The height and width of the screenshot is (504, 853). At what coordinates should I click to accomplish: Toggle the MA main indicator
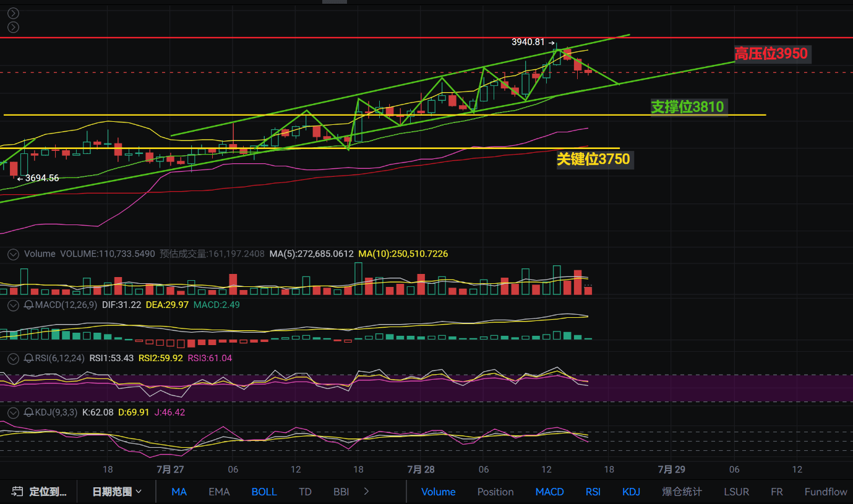coord(179,492)
